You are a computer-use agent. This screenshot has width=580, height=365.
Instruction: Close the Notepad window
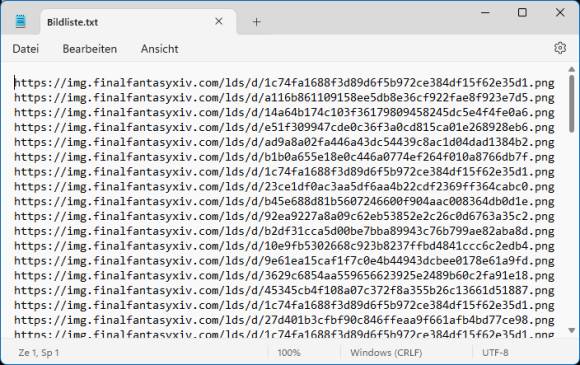560,13
